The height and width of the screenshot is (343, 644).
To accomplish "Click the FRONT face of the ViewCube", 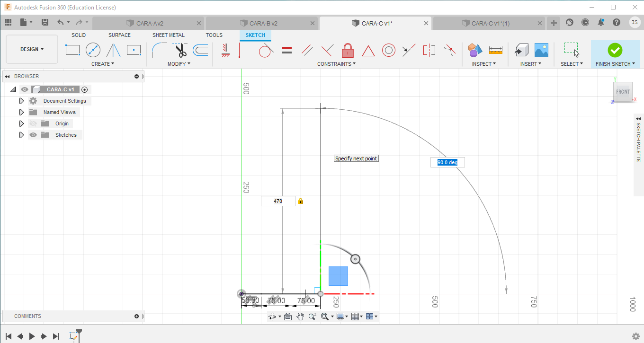I will [623, 92].
